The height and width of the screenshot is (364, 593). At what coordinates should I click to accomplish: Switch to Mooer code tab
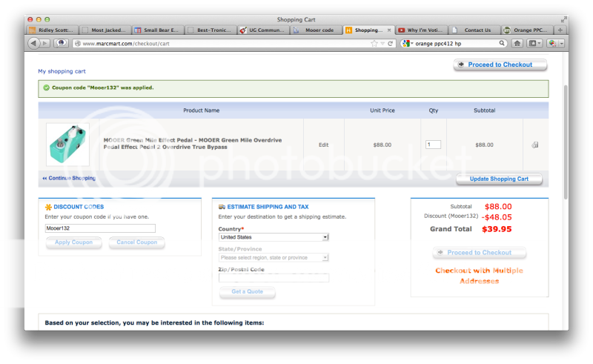317,30
